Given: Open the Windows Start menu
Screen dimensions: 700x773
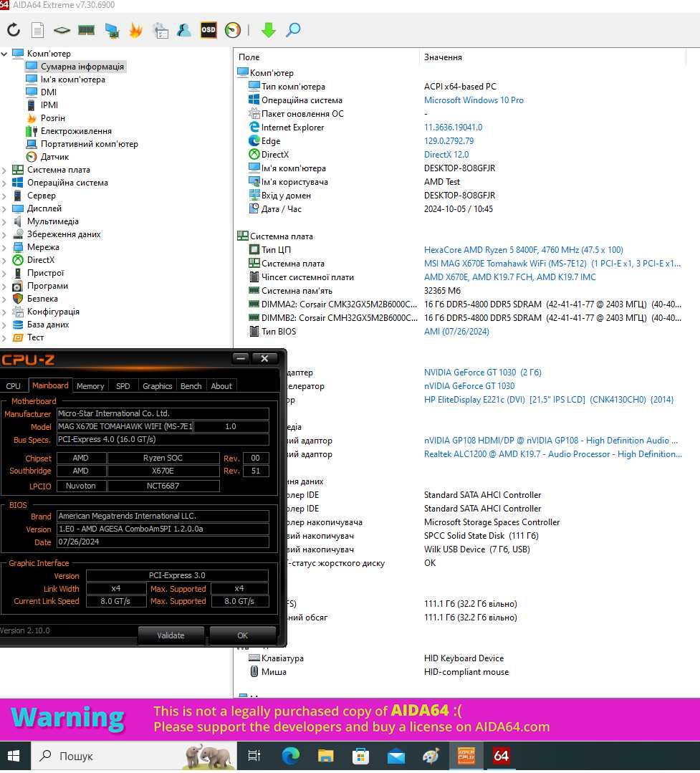Looking at the screenshot, I should click(x=14, y=756).
